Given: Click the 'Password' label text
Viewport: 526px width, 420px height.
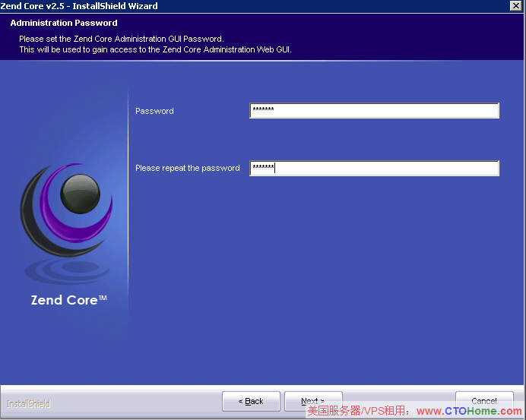Looking at the screenshot, I should tap(154, 111).
